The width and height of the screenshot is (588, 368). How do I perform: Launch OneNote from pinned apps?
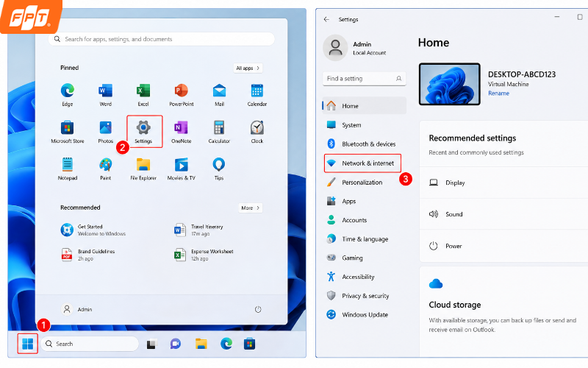tap(182, 132)
